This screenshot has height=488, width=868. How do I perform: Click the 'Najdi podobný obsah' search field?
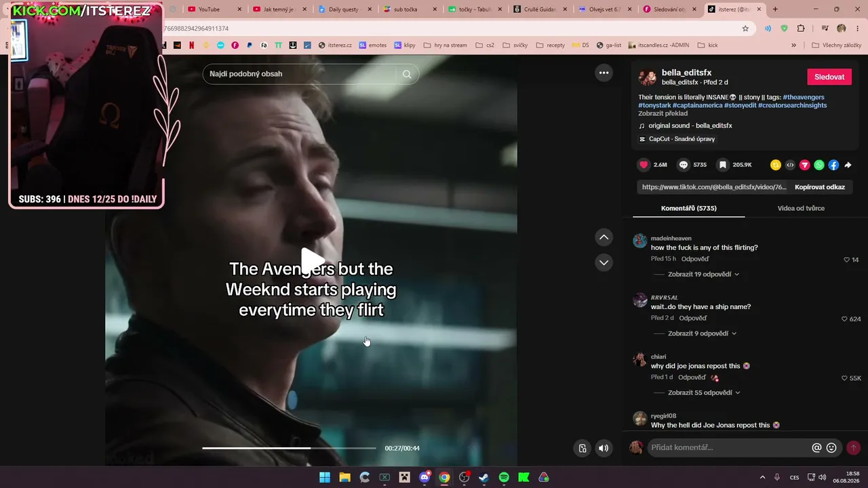301,74
